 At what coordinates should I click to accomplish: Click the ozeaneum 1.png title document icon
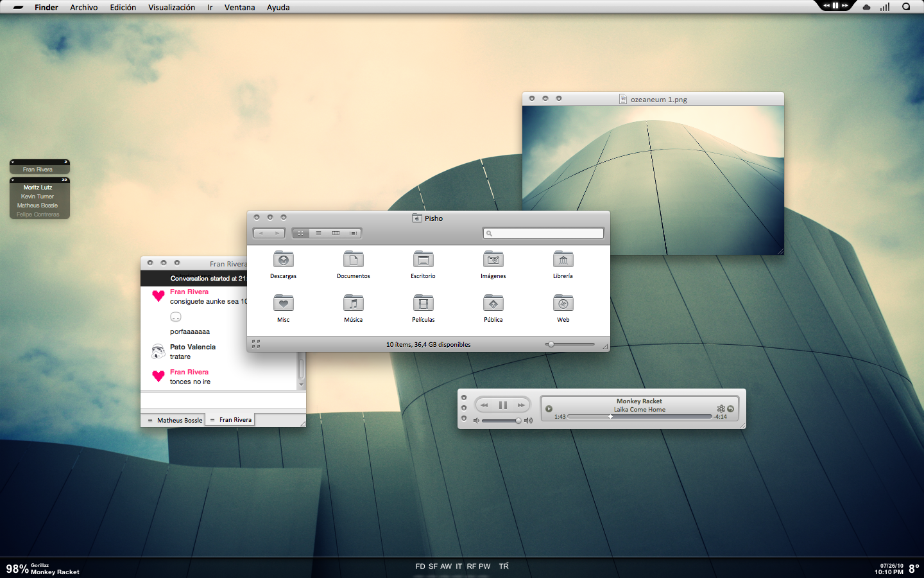tap(622, 99)
